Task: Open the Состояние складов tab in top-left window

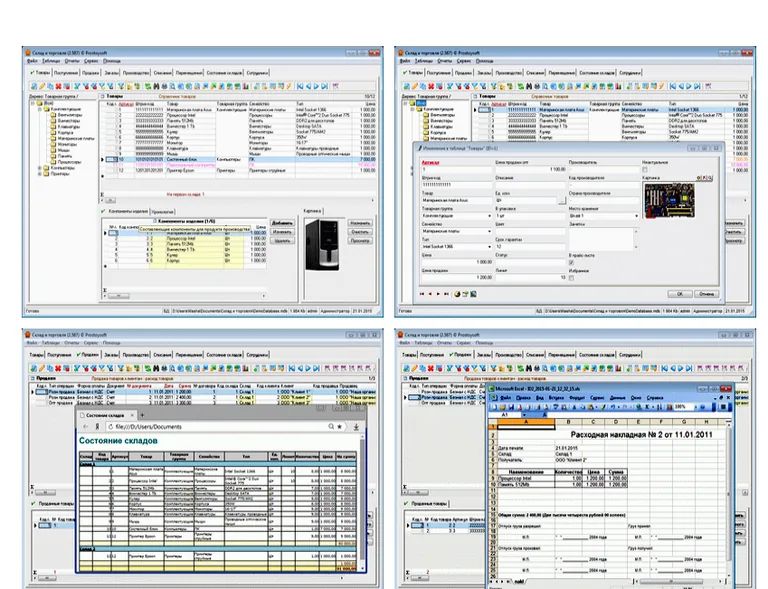Action: [x=224, y=73]
